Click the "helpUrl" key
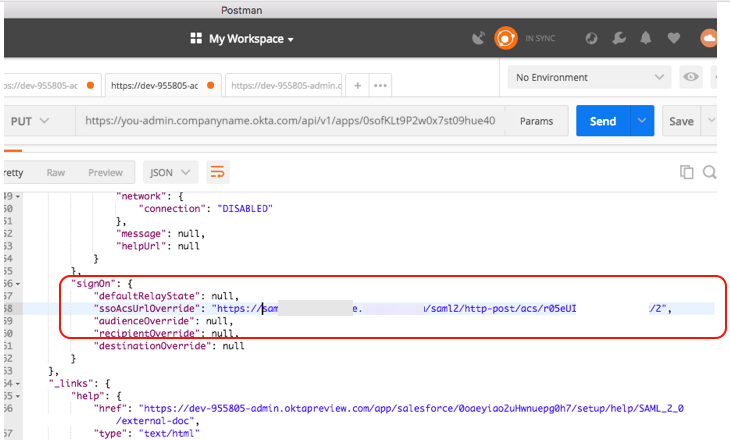Viewport: 730px width, 440px height. pyautogui.click(x=142, y=246)
